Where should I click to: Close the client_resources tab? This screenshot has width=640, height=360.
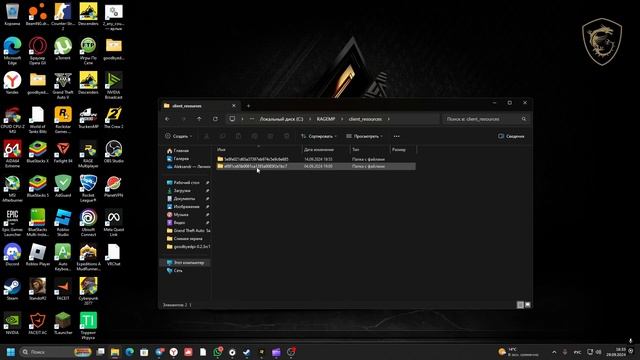point(233,106)
